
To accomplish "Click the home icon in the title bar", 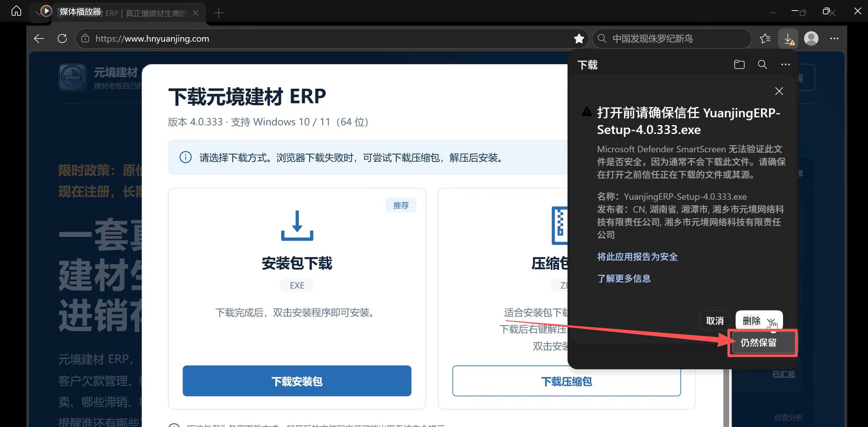I will 16,11.
